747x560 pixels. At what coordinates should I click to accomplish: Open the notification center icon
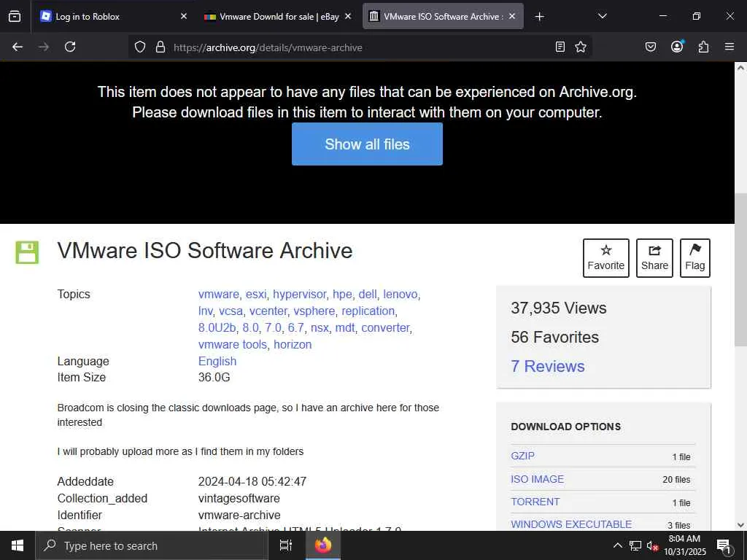pyautogui.click(x=724, y=545)
